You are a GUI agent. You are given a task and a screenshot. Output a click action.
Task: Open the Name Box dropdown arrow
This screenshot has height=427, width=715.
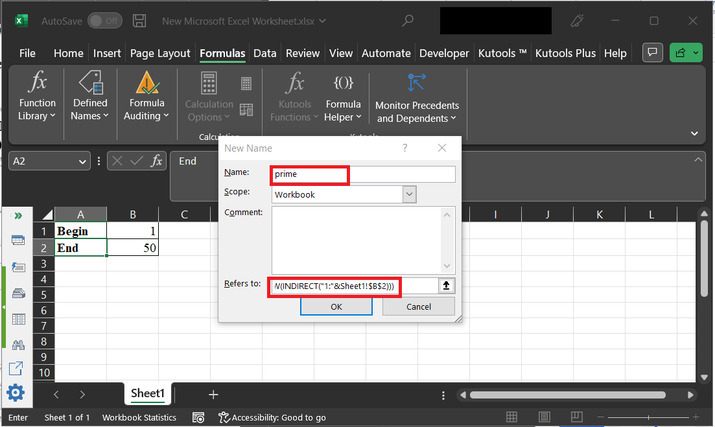click(x=82, y=161)
